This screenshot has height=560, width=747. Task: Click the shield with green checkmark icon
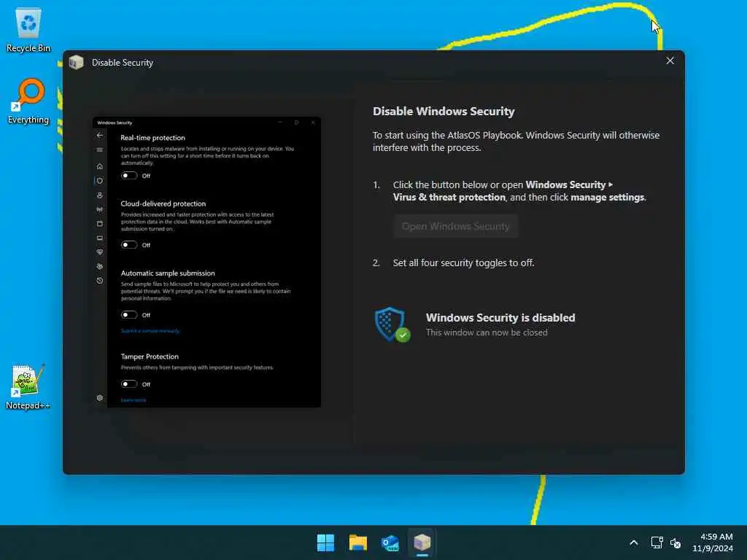click(392, 324)
